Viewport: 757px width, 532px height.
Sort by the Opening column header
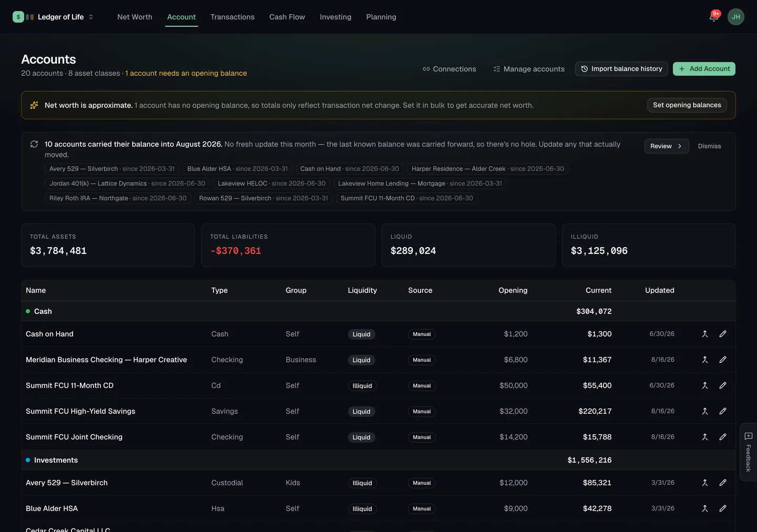point(513,290)
